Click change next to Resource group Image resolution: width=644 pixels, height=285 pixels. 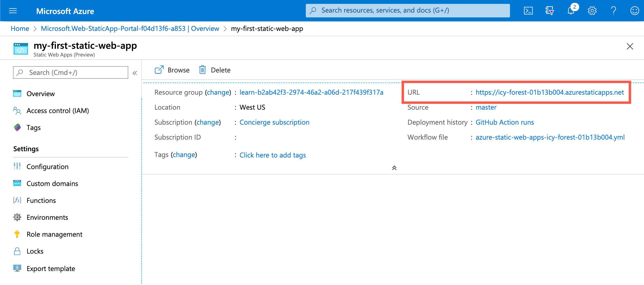pos(218,92)
